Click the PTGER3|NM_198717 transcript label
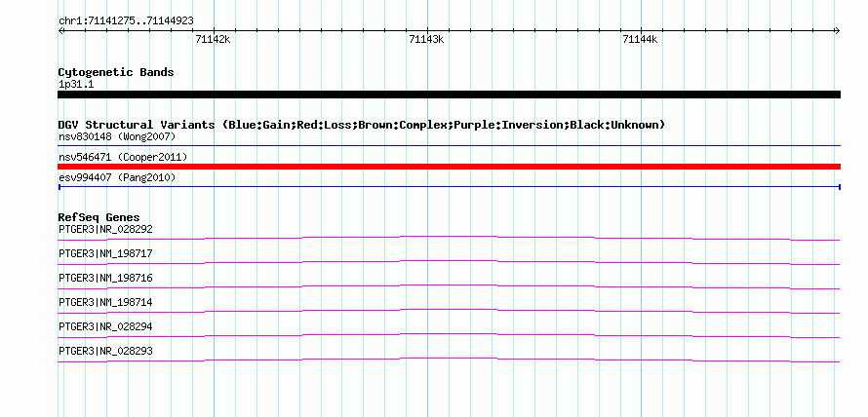868x417 pixels. [105, 253]
